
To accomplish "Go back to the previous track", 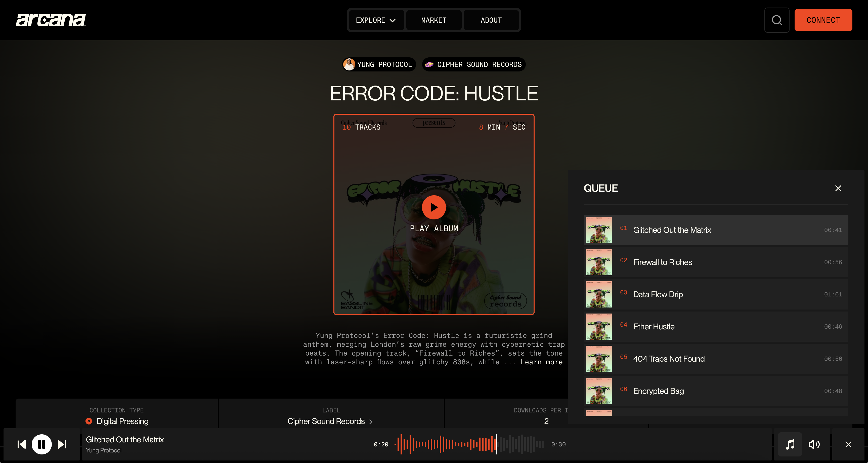I will coord(22,444).
